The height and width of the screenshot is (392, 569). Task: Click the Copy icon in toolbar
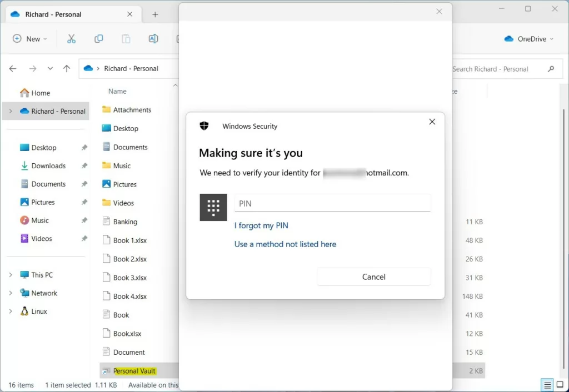(x=99, y=39)
